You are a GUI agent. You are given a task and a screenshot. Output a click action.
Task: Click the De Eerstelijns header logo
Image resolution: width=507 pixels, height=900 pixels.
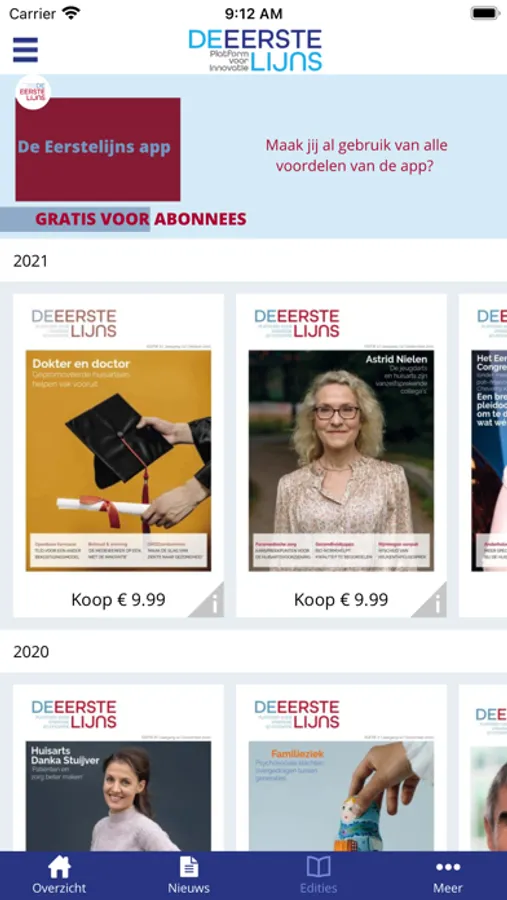255,51
